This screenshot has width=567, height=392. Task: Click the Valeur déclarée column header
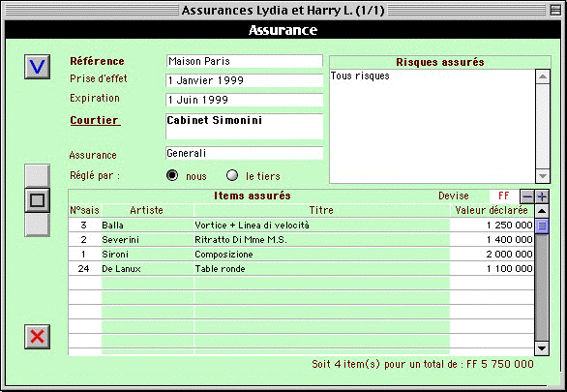(492, 210)
